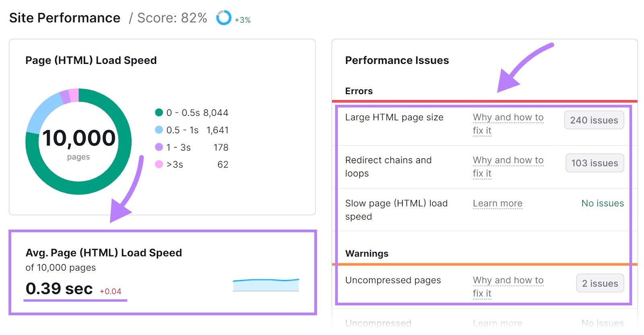
Task: Click the +0.04 load speed change
Action: pos(111,291)
